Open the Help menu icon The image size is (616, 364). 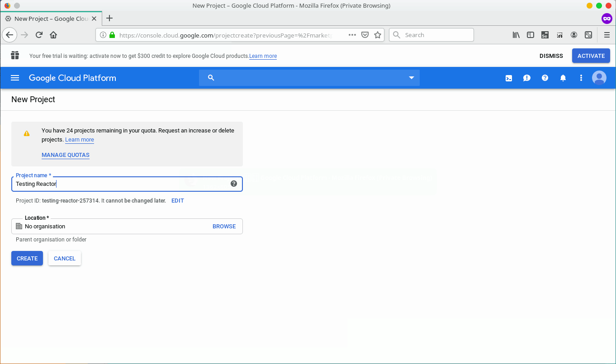(545, 78)
